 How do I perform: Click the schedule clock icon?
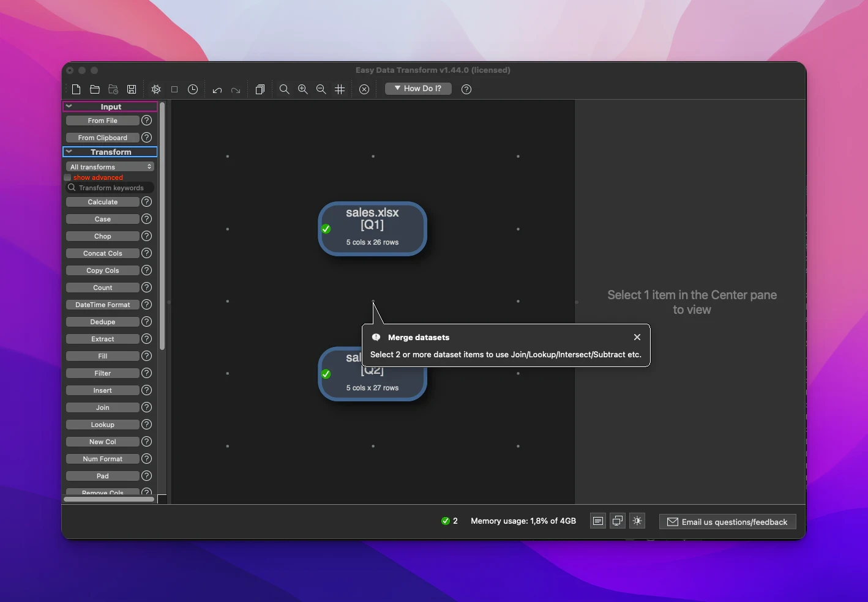[x=193, y=89]
